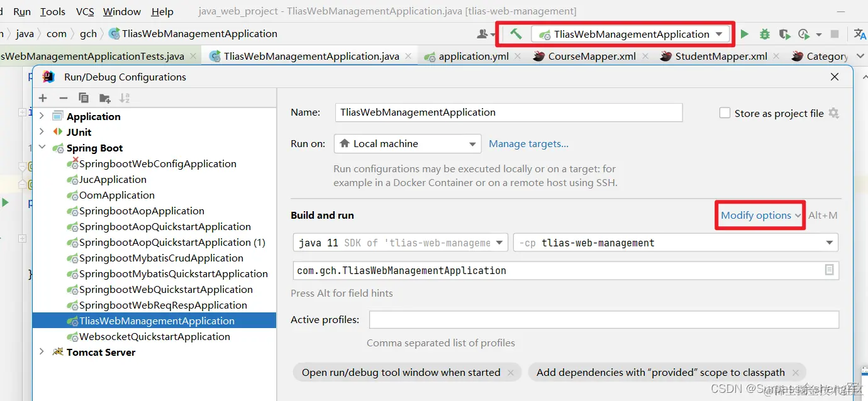Open the Tools menu
Image resolution: width=868 pixels, height=401 pixels.
point(53,11)
